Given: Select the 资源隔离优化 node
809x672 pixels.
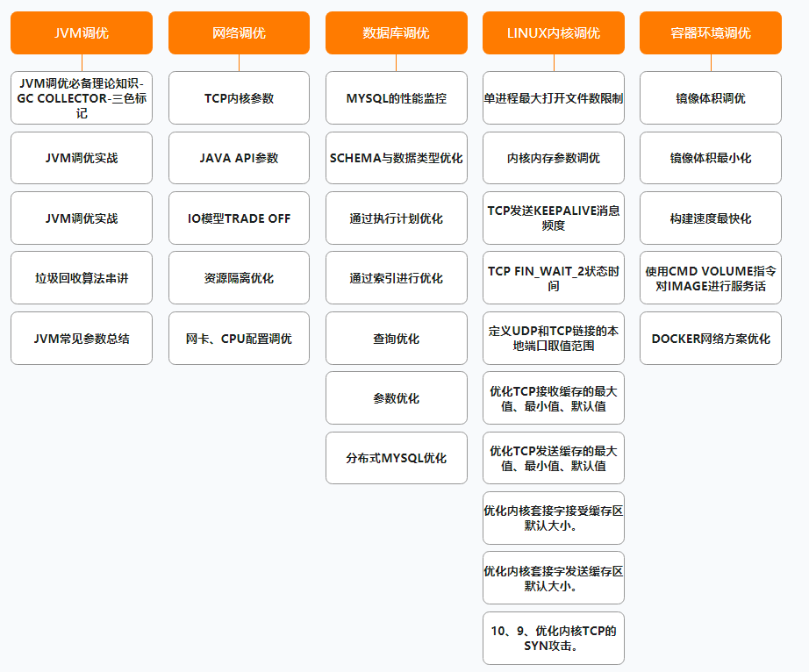Looking at the screenshot, I should point(239,278).
